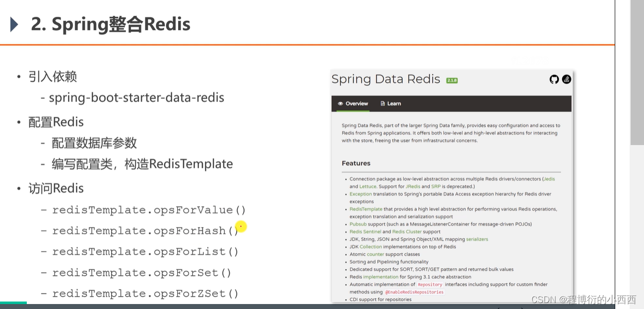The width and height of the screenshot is (644, 309).
Task: Open the Lettuce connector link
Action: [x=368, y=186]
